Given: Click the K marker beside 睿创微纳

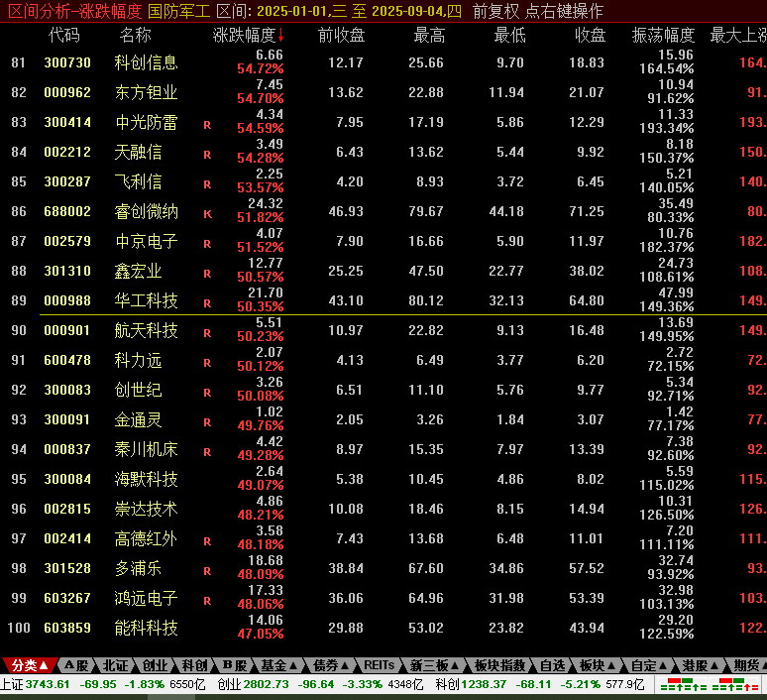Looking at the screenshot, I should tap(207, 214).
